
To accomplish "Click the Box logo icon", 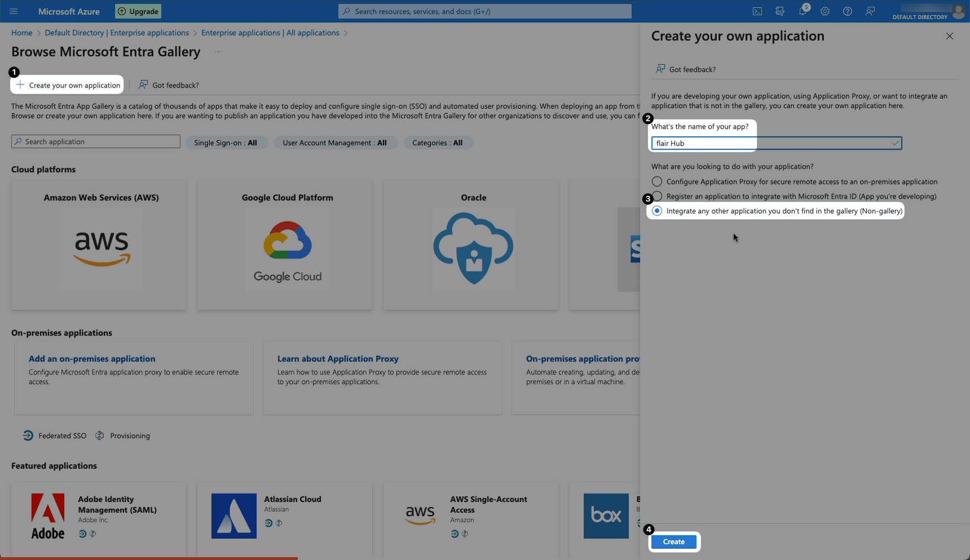I will (606, 516).
